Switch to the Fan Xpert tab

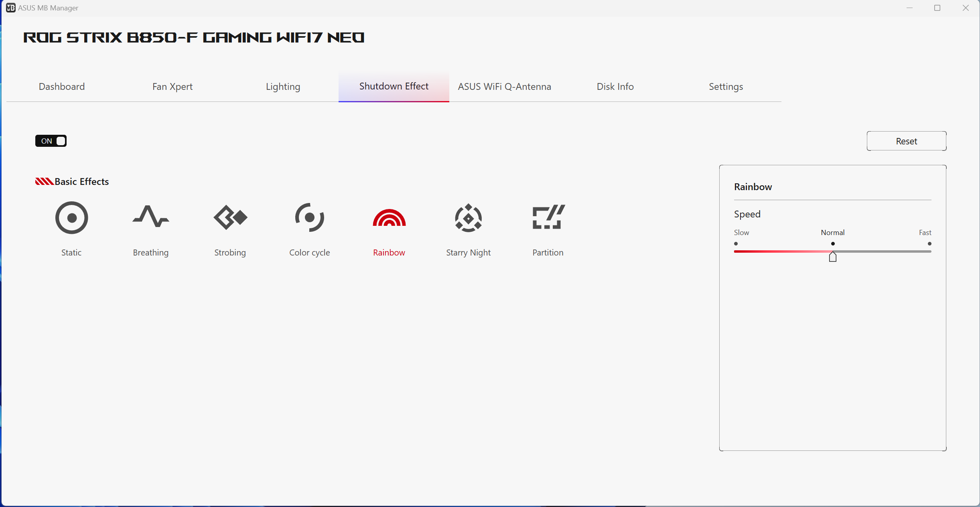172,87
